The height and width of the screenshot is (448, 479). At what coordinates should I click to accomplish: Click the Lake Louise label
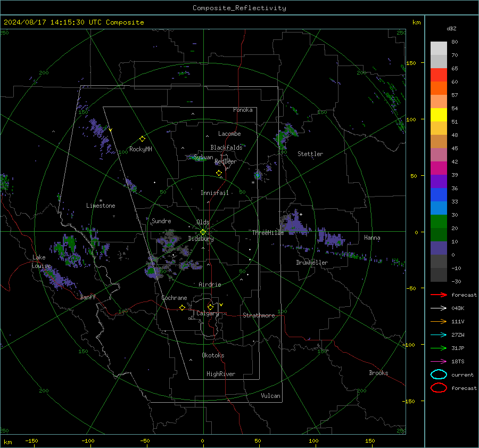click(x=41, y=262)
